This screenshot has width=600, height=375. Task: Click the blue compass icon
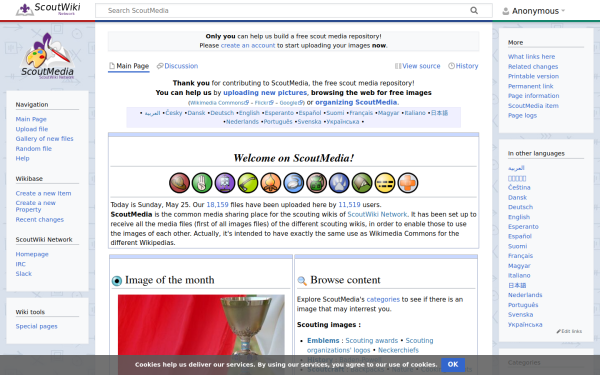pyautogui.click(x=293, y=183)
